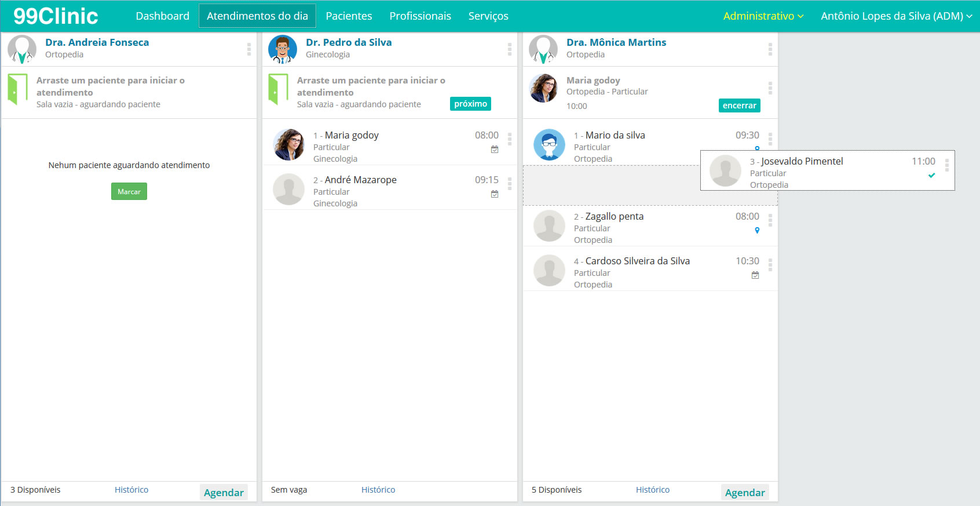
Task: Open kebab menu for Dra. Andreia Fonseca
Action: [x=249, y=49]
